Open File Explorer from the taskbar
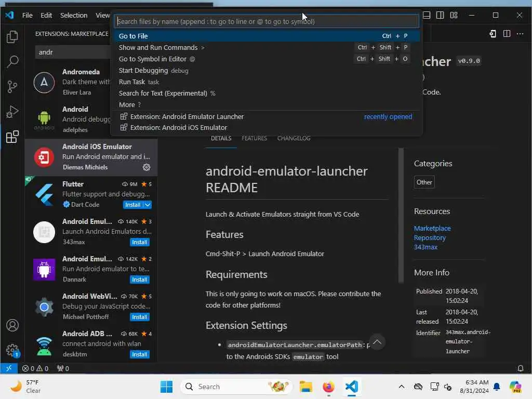 tap(305, 387)
